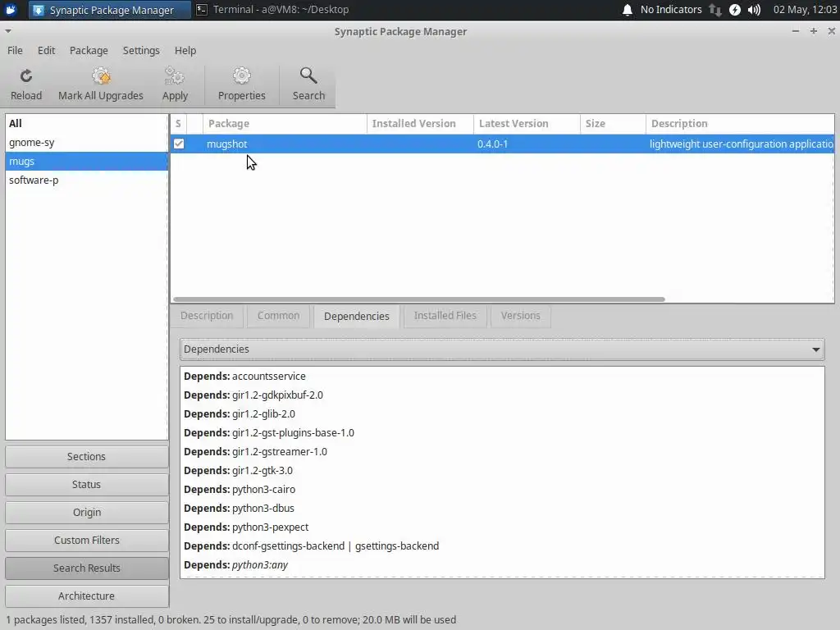Click the Search Results button

[x=86, y=568]
